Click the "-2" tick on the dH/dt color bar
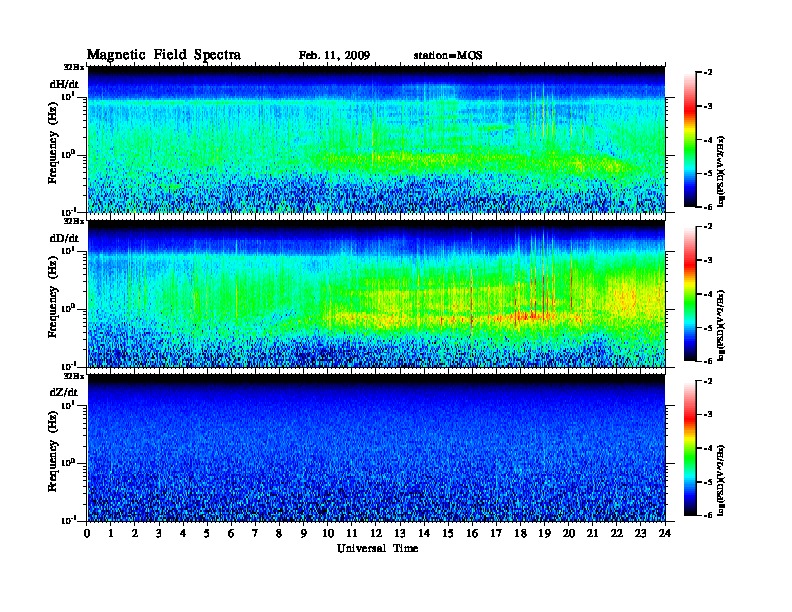 click(708, 73)
